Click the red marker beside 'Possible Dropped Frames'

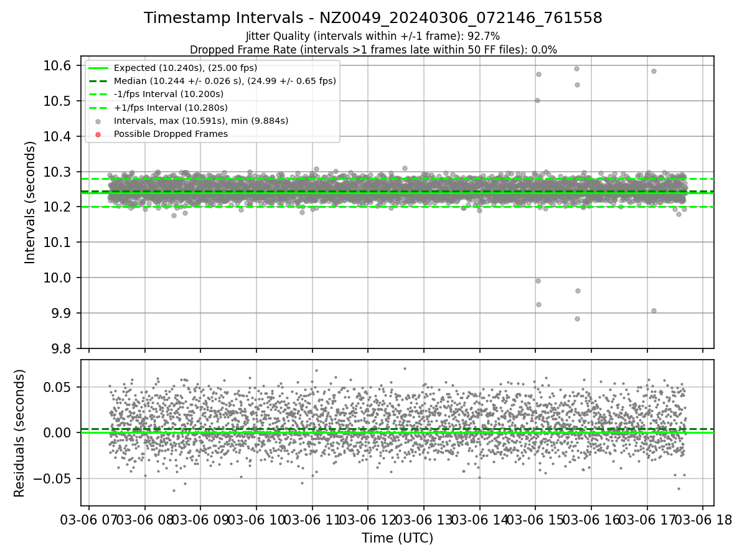98,134
